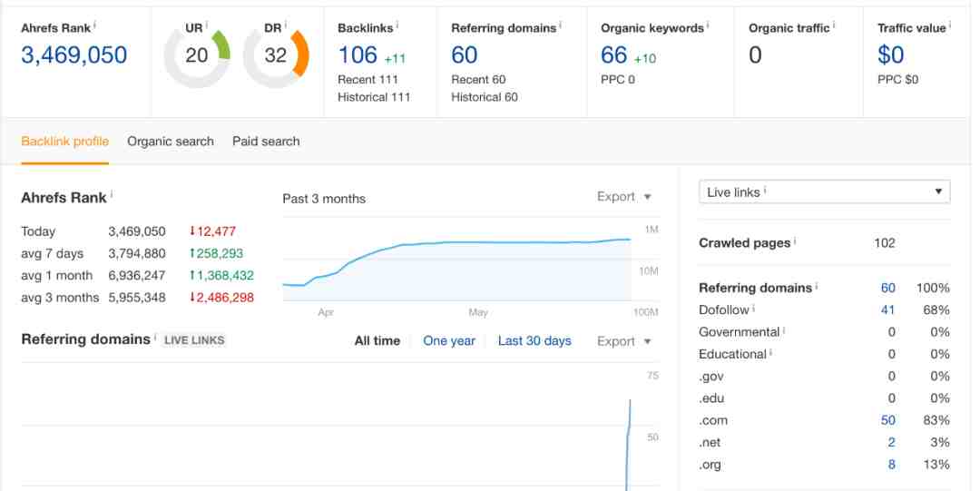Click info icon next to top Referring domains
Image resolution: width=980 pixels, height=491 pixels.
coord(561,25)
